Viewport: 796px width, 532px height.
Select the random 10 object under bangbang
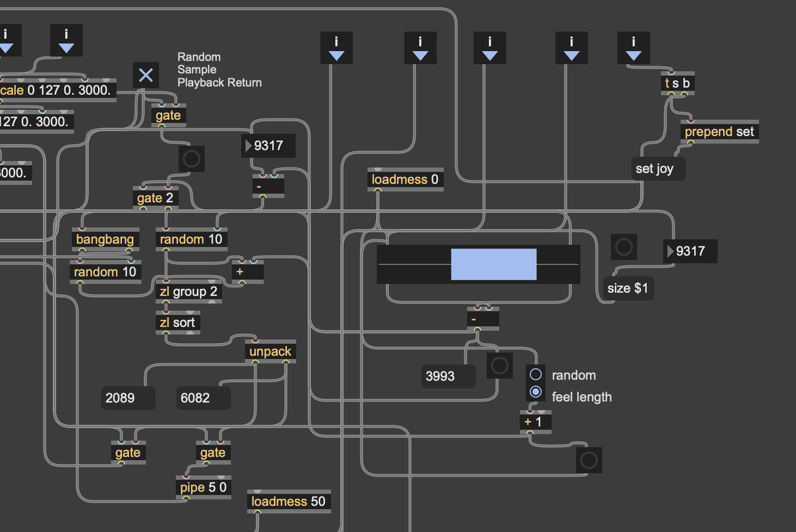(x=106, y=272)
